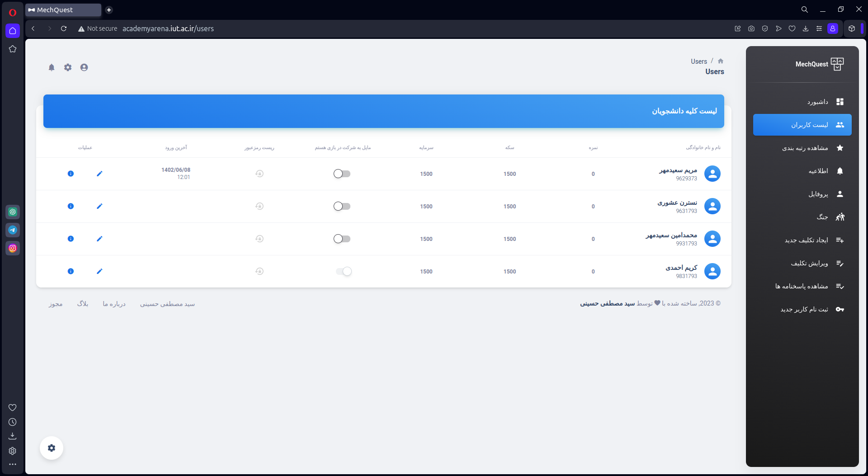868x476 pixels.
Task: View info for user مریم سعیدمهر
Action: (x=71, y=174)
